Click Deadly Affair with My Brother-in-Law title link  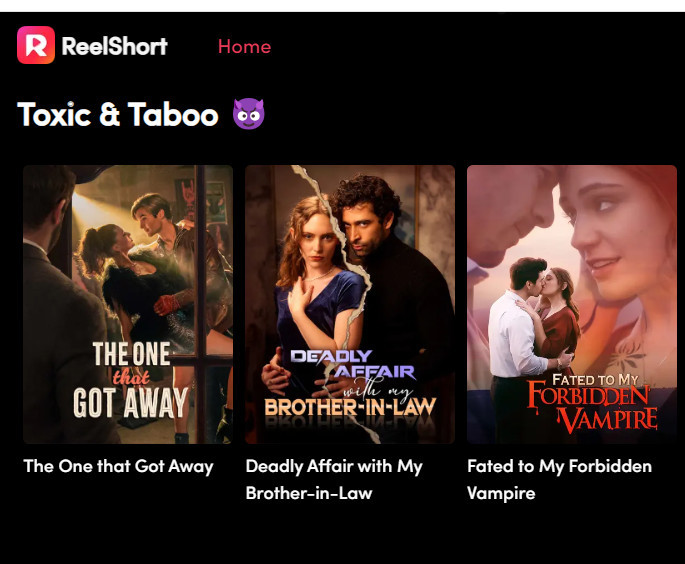click(x=334, y=480)
